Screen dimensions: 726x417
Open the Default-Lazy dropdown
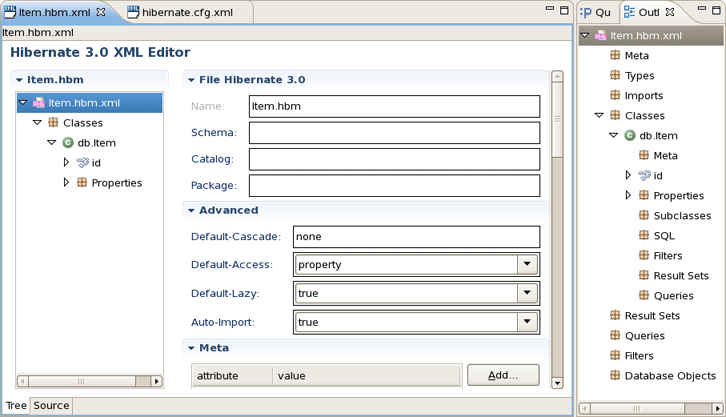pos(526,294)
